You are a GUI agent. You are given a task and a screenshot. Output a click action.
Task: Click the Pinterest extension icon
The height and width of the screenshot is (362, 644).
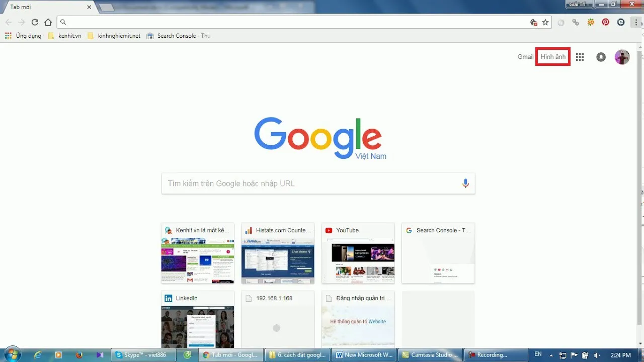[606, 22]
